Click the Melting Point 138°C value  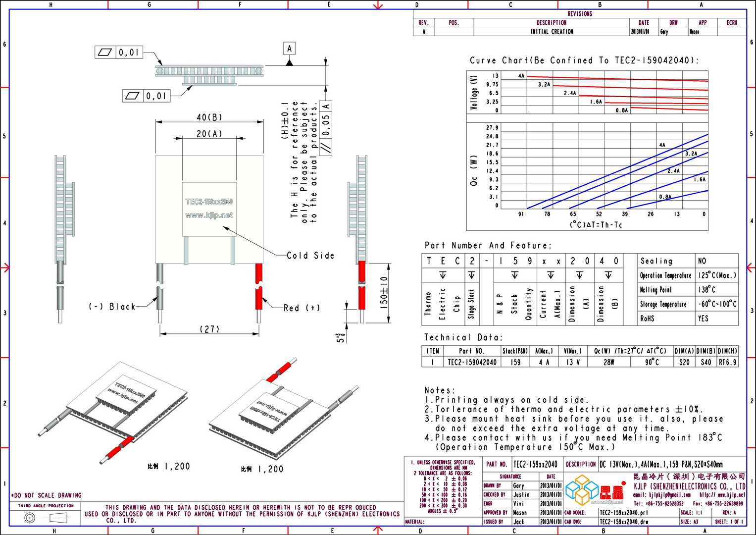717,289
